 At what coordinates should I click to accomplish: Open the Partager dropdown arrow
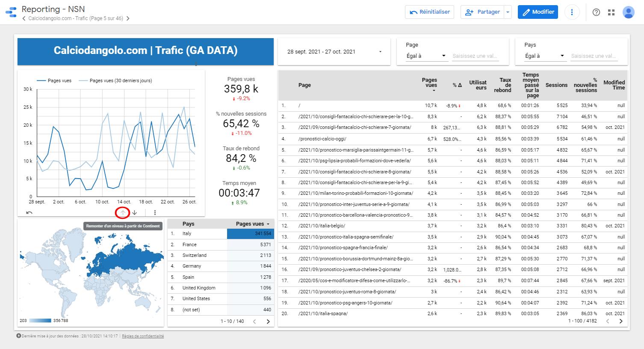point(508,12)
